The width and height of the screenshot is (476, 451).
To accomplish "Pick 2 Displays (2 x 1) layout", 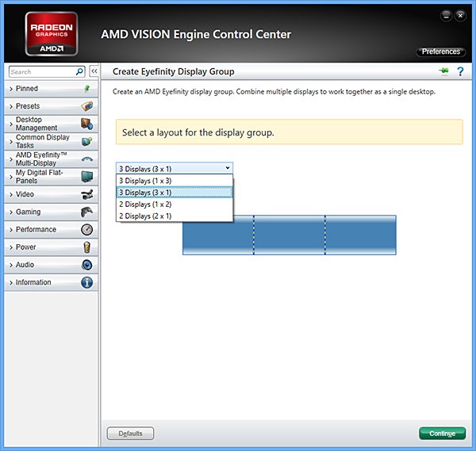I will pos(175,216).
